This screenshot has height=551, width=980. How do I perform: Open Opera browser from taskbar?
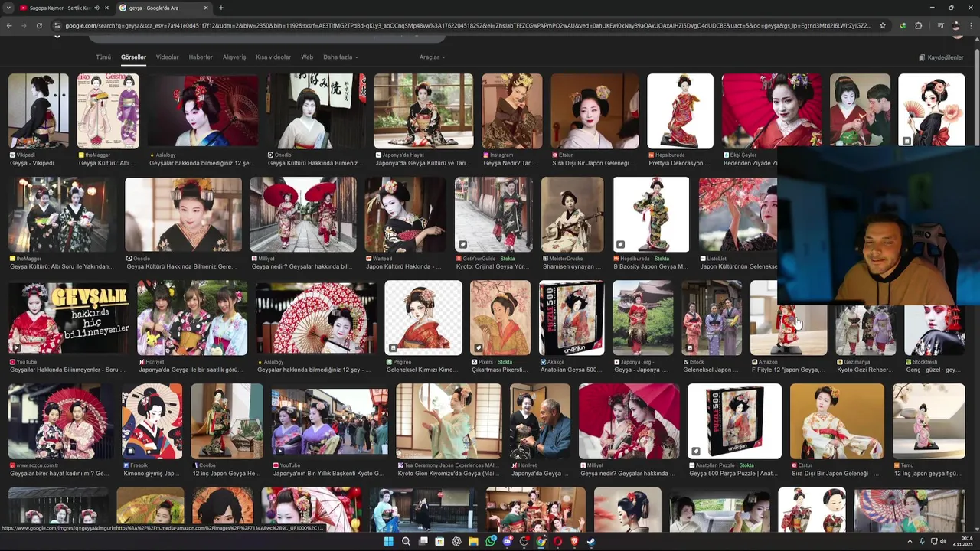(x=557, y=542)
